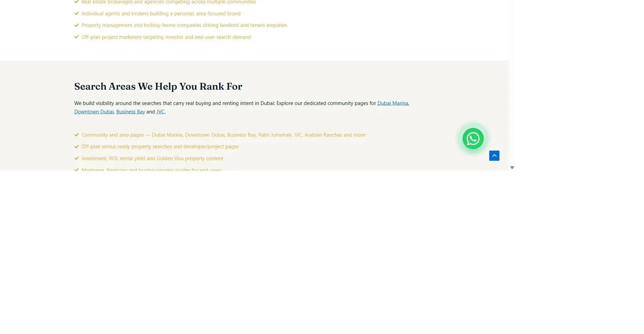This screenshot has width=644, height=334.
Task: Click checkmark beside 'Community and area pages'
Action: [x=77, y=135]
